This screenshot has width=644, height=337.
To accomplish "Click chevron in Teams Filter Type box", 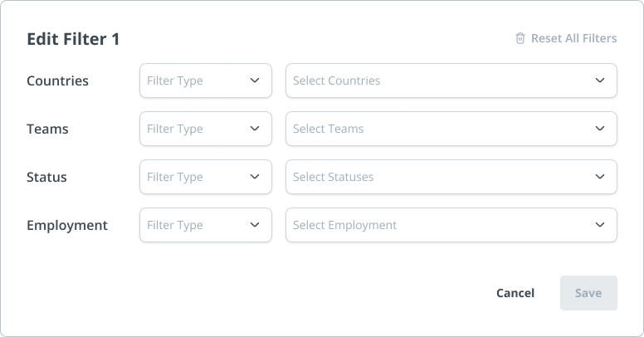I will click(255, 129).
